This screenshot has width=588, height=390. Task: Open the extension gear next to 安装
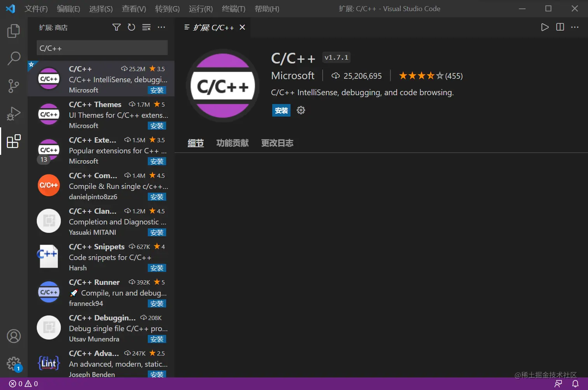[x=301, y=110]
